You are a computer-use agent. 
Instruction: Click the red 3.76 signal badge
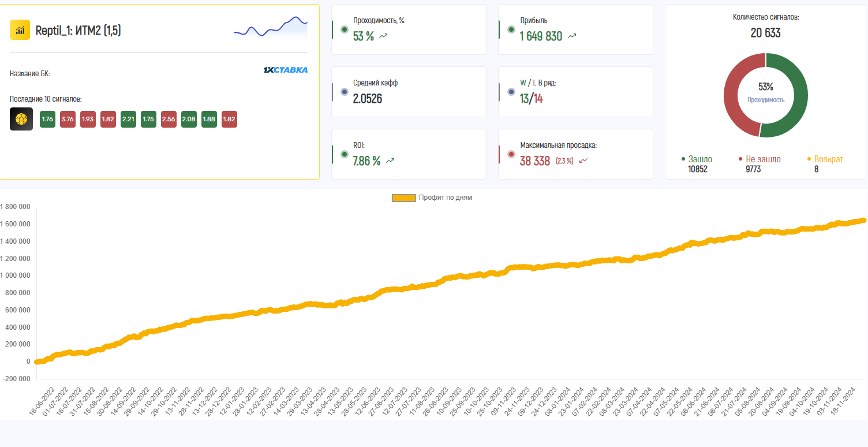coord(68,120)
